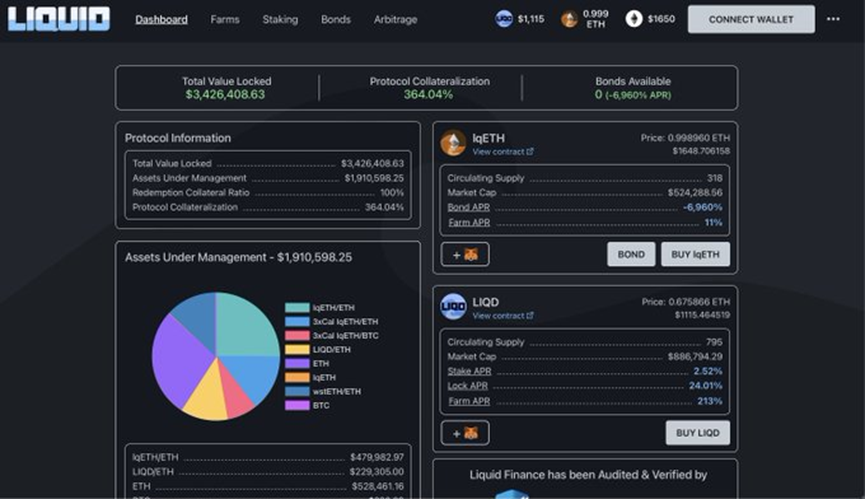This screenshot has width=865, height=499.
Task: Click the Ethereum price icon in header
Action: (x=634, y=19)
